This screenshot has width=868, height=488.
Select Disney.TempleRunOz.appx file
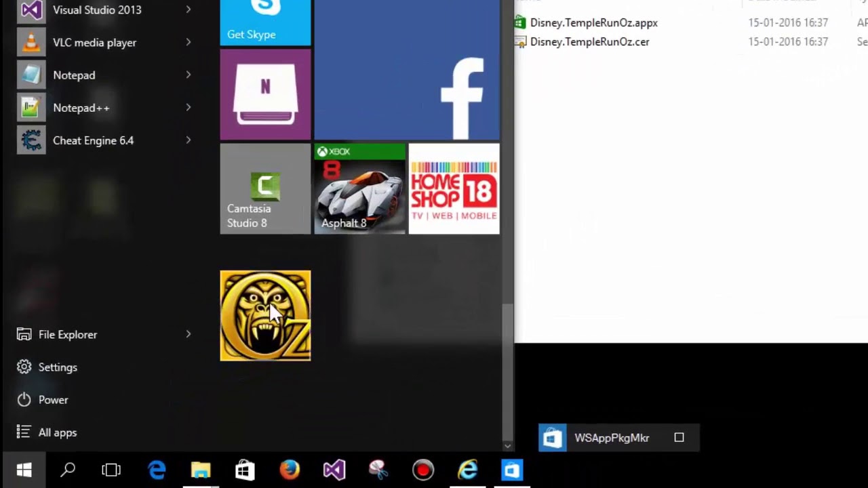(x=593, y=22)
